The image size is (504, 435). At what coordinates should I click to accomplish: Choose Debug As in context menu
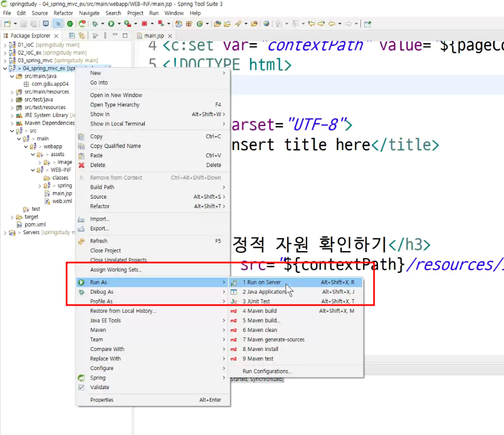click(x=153, y=291)
